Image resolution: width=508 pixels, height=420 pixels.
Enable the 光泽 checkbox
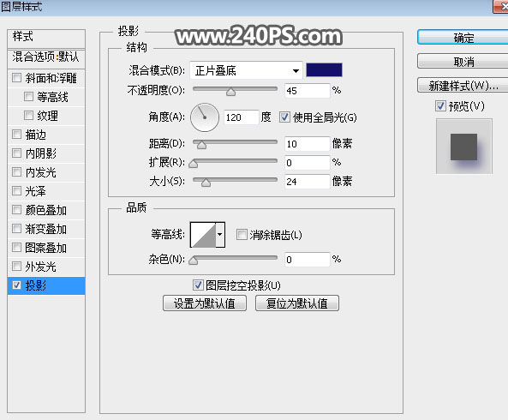16,190
